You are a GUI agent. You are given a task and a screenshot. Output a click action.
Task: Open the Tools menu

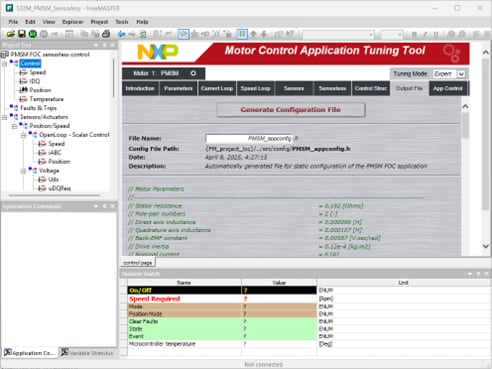(122, 22)
